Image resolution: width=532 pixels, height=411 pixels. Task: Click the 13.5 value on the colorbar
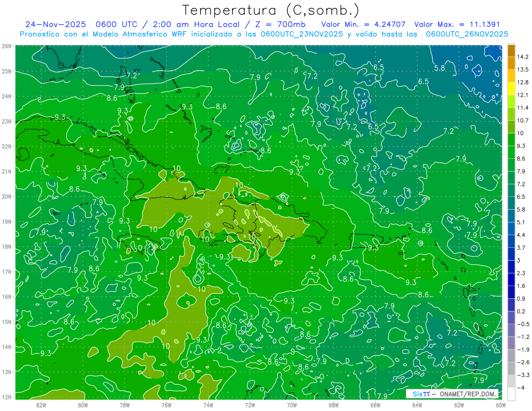(522, 70)
